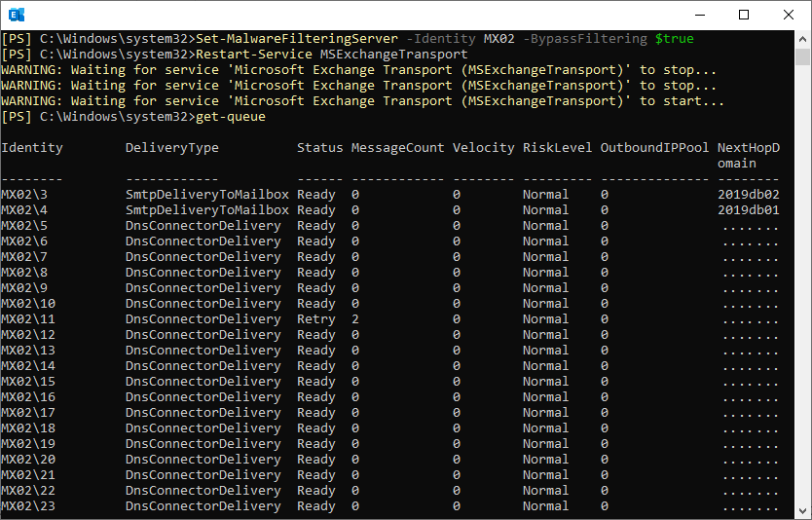Image resolution: width=812 pixels, height=520 pixels.
Task: Close the Exchange shell window
Action: coord(789,15)
